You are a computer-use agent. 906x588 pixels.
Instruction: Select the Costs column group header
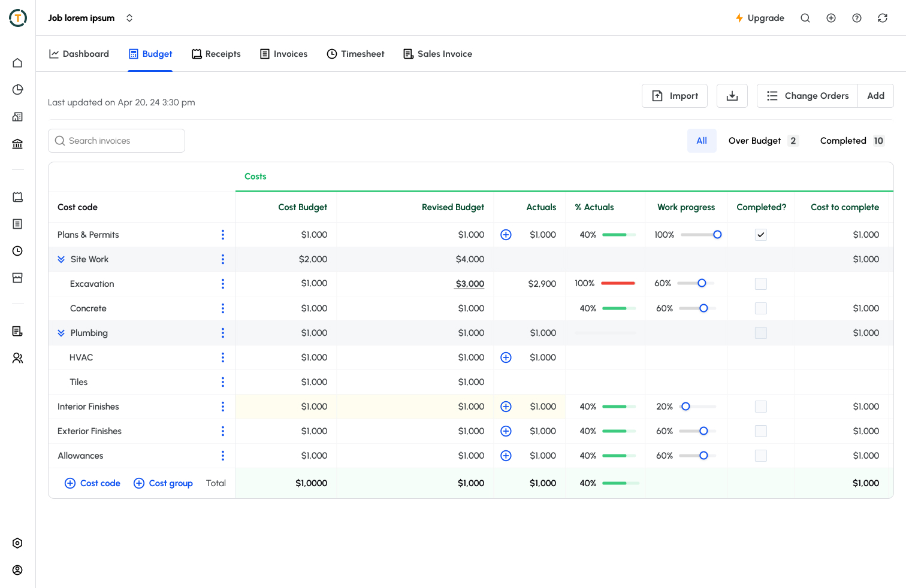coord(255,177)
